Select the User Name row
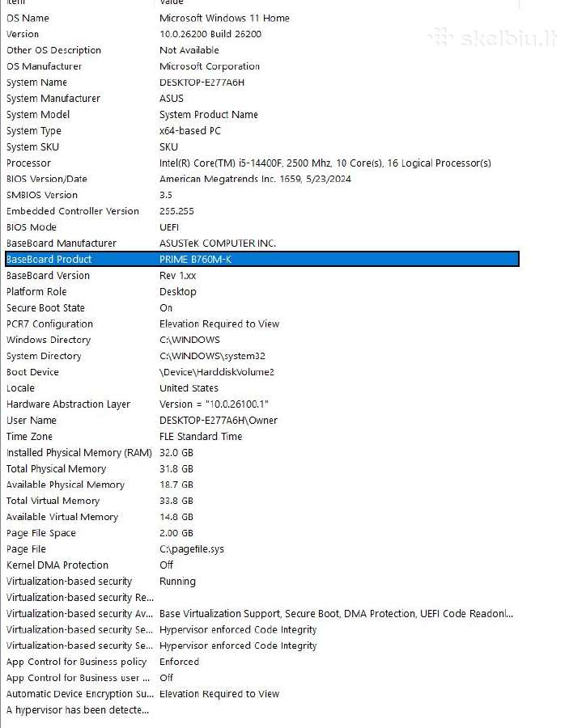 [262, 420]
